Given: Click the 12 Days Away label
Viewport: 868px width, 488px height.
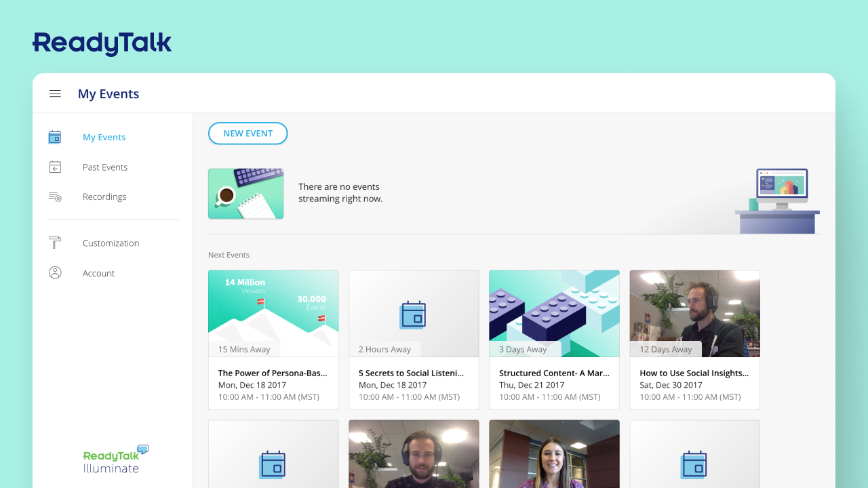Looking at the screenshot, I should click(x=666, y=349).
